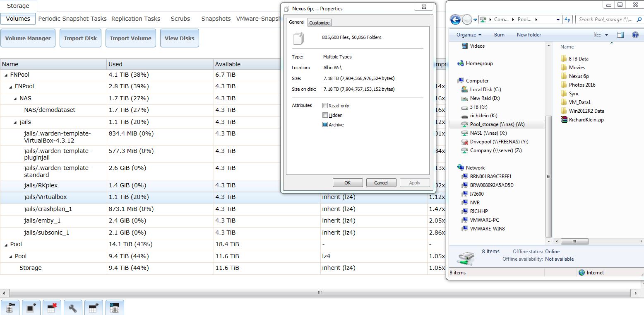Collapse the jails dataset tree row
The width and height of the screenshot is (644, 315).
pyautogui.click(x=15, y=122)
